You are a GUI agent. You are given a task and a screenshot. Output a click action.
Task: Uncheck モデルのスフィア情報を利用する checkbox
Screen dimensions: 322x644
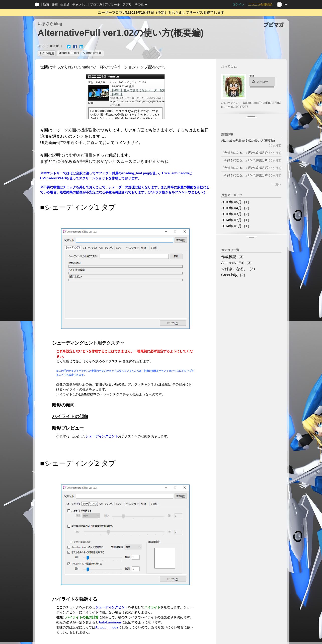(69, 564)
